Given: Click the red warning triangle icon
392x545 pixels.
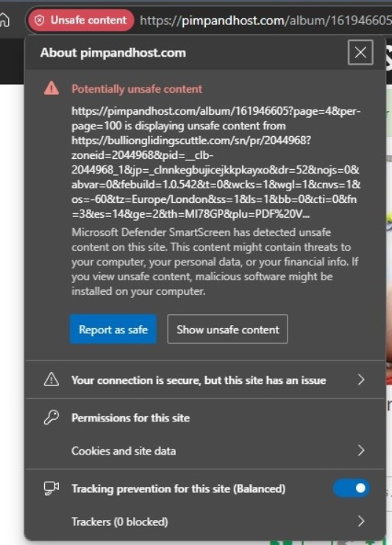Looking at the screenshot, I should point(51,88).
